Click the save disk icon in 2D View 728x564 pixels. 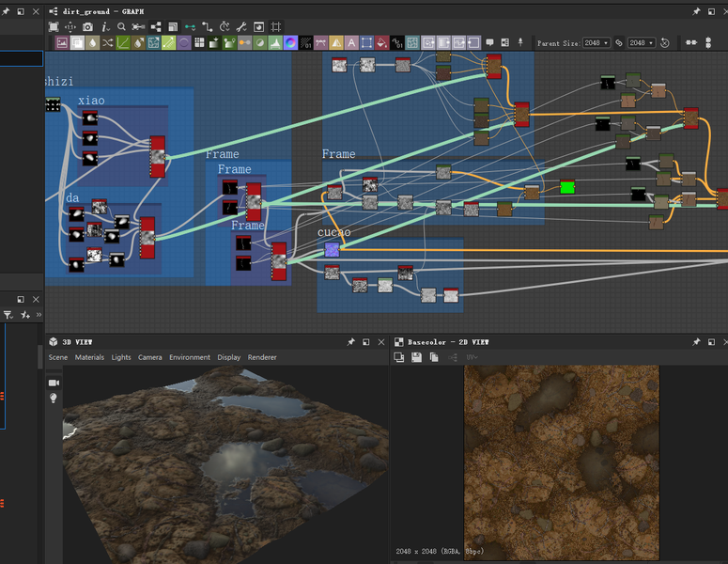[x=416, y=357]
